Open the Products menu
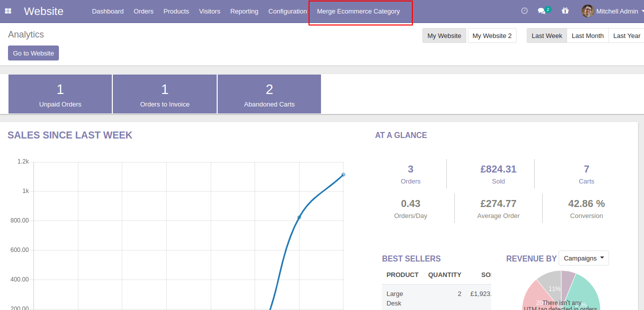Viewport: 644px width, 310px height. tap(176, 11)
